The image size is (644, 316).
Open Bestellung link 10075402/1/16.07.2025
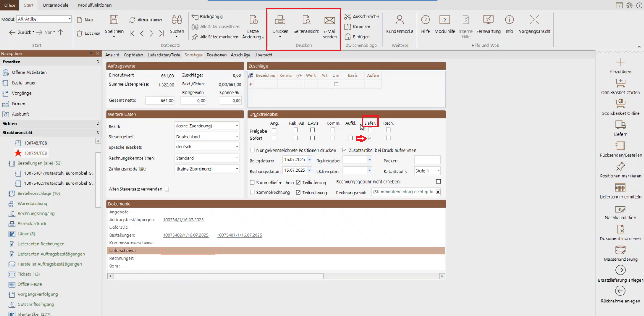point(186,235)
